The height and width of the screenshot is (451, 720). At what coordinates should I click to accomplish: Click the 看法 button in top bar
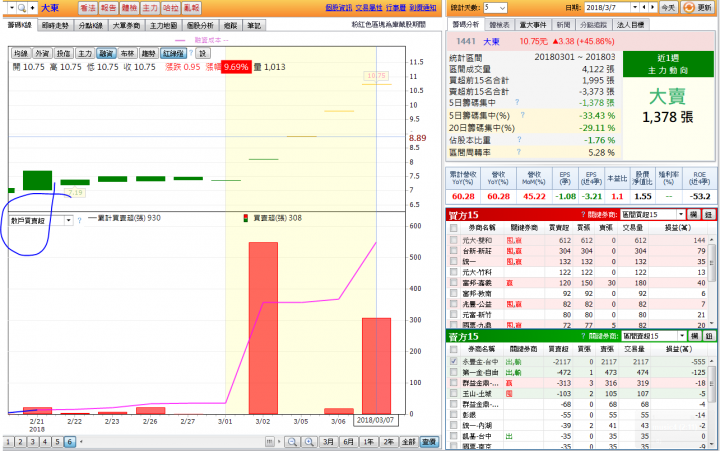87,8
